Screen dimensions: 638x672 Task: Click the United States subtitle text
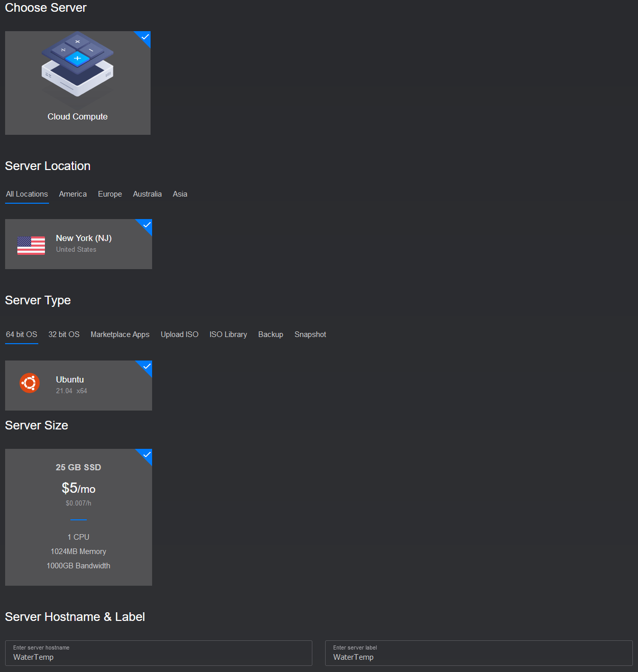pyautogui.click(x=76, y=250)
